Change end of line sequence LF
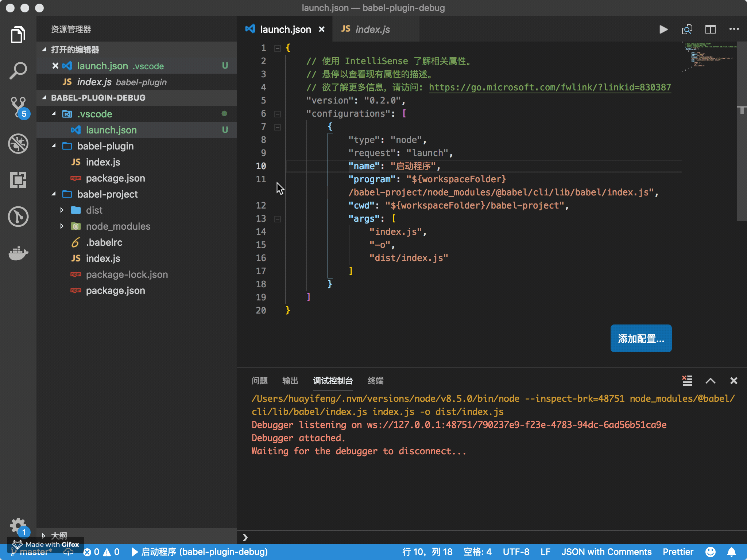Viewport: 747px width, 560px height. pyautogui.click(x=545, y=552)
